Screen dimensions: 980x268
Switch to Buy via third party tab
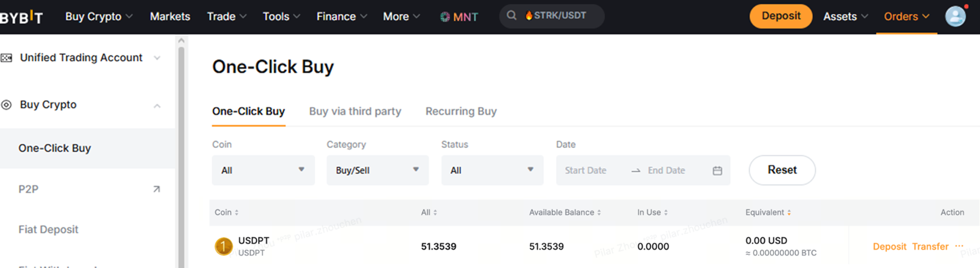pyautogui.click(x=355, y=111)
